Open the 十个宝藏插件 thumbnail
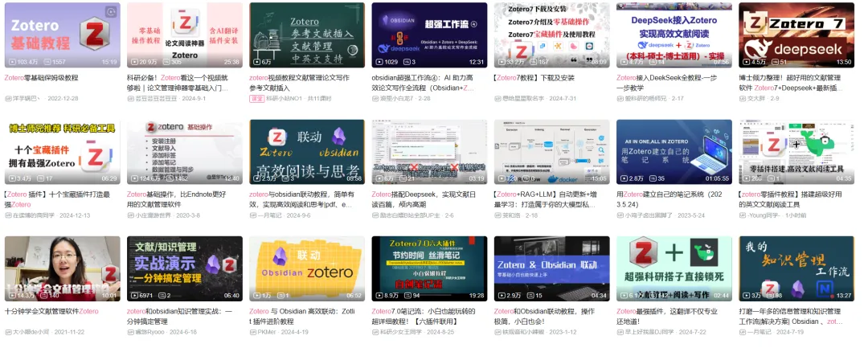Screen dimensions: 868x348 pyautogui.click(x=63, y=152)
